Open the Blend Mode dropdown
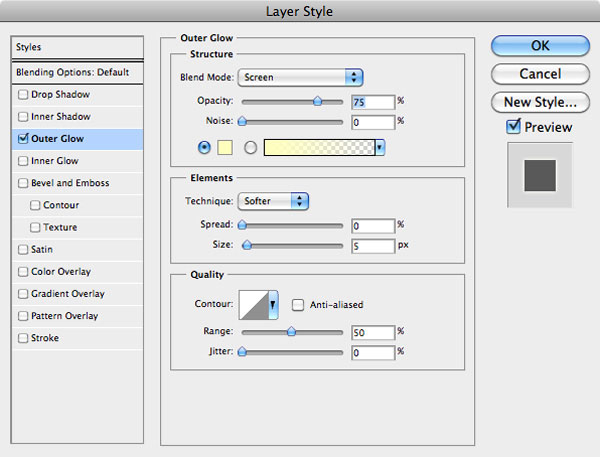600x457 pixels. coord(299,77)
